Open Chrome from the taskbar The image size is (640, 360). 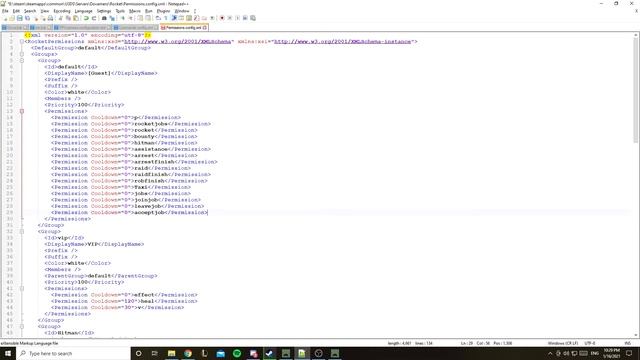(x=188, y=353)
